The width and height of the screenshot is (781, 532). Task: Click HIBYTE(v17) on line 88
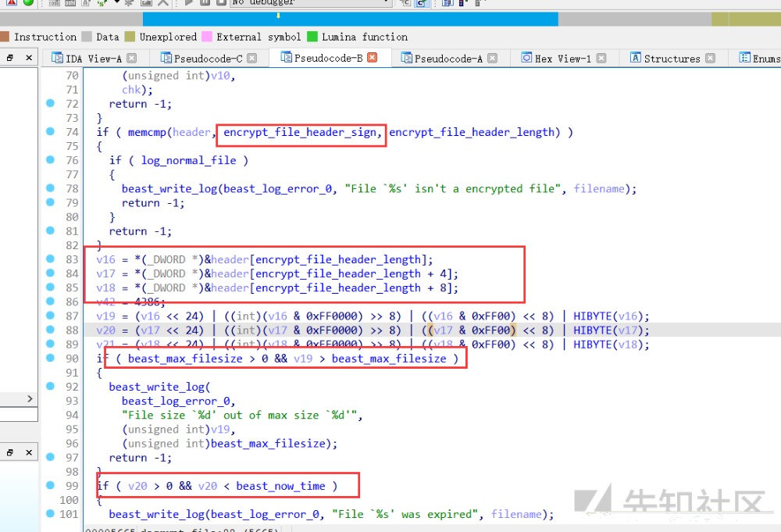click(608, 330)
